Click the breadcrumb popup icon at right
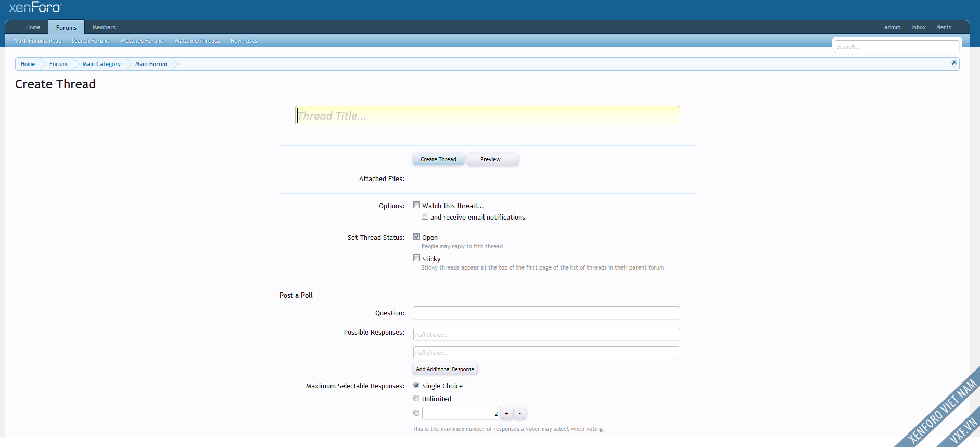The image size is (980, 447). (952, 63)
